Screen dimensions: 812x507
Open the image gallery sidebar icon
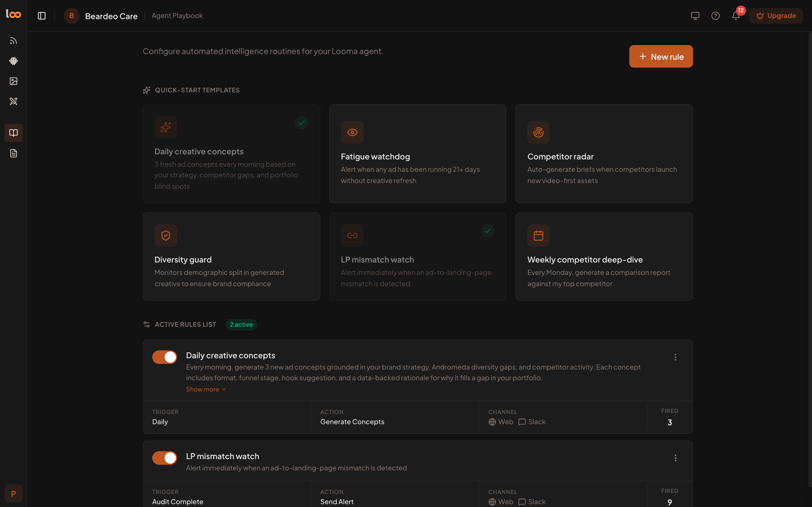point(14,81)
